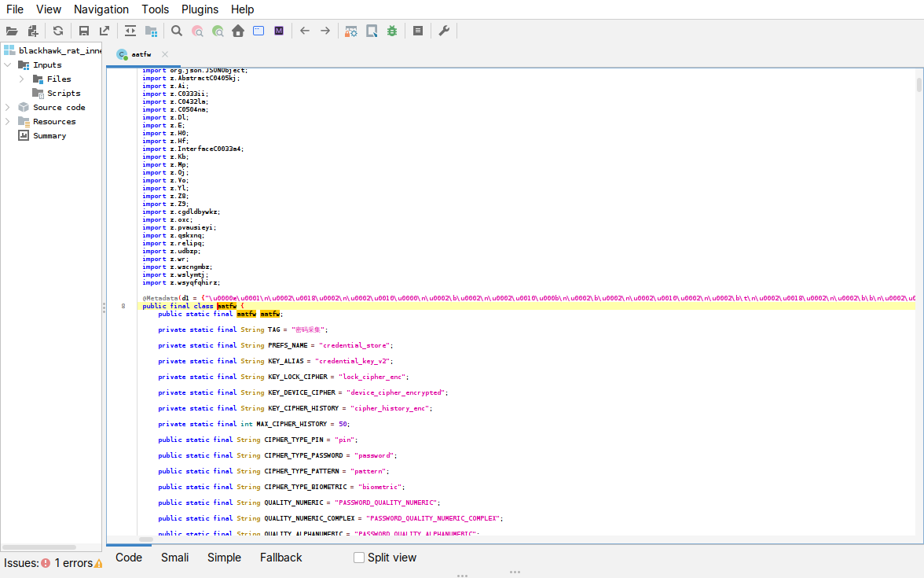Select the Code view tab
The width and height of the screenshot is (924, 578).
(129, 558)
